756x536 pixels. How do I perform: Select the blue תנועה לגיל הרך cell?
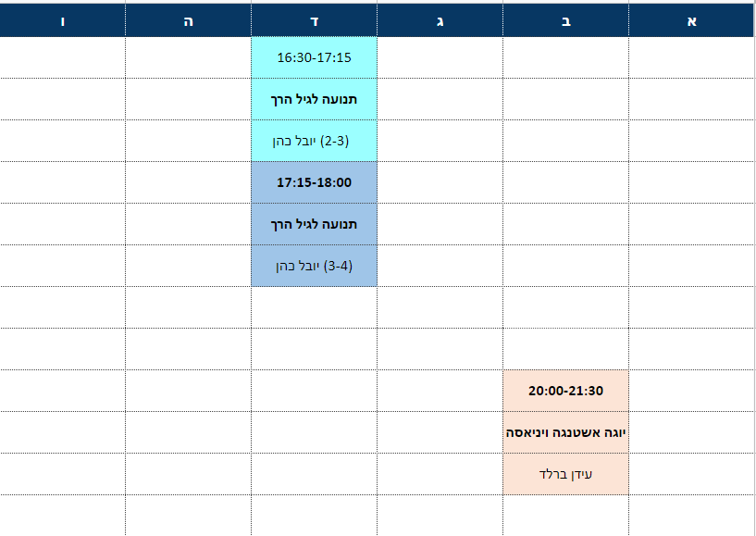click(314, 224)
